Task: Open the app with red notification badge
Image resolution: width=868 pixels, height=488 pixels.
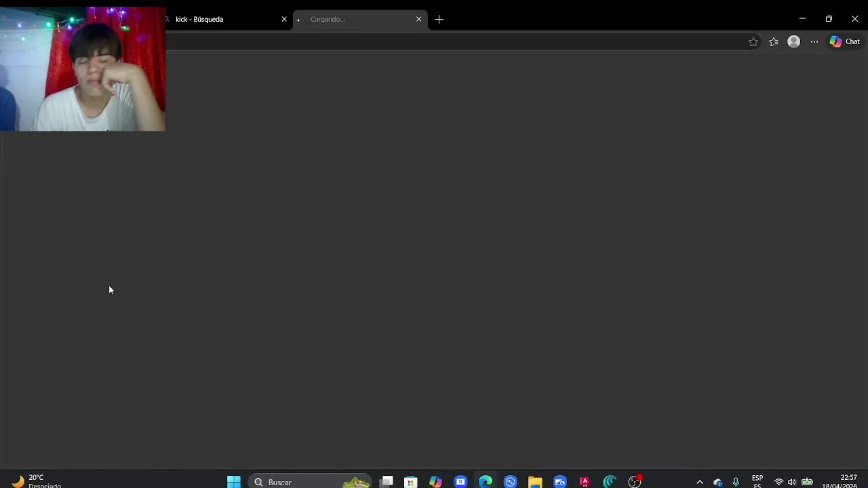Action: pyautogui.click(x=635, y=482)
